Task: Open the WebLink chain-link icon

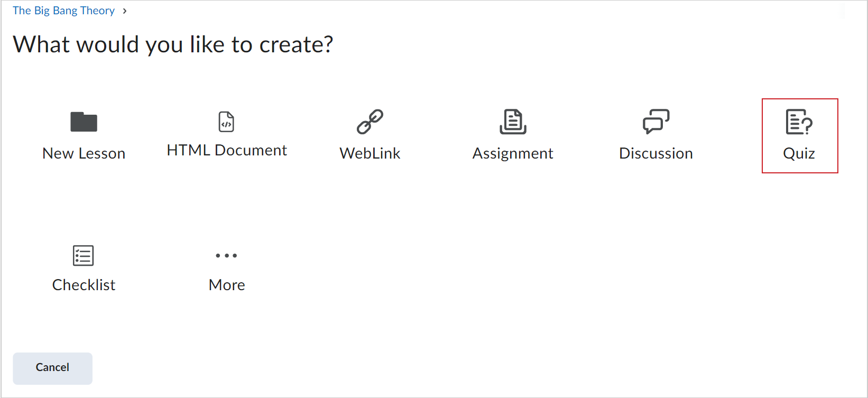Action: tap(370, 121)
